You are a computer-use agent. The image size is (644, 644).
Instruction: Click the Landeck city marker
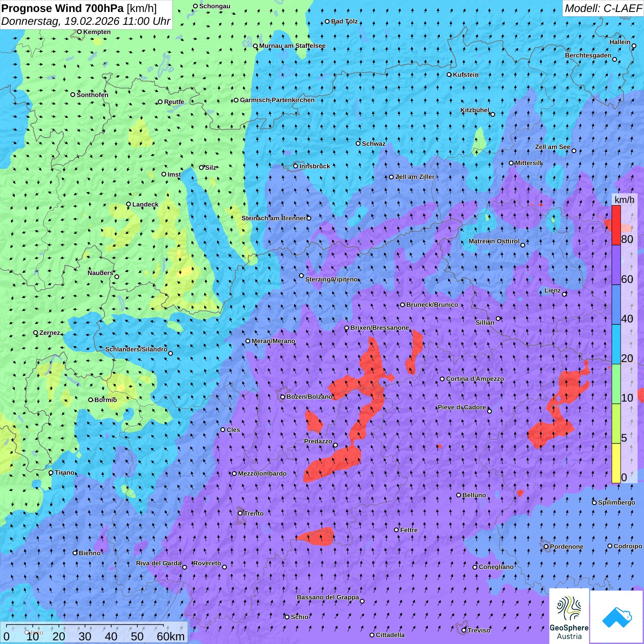128,204
